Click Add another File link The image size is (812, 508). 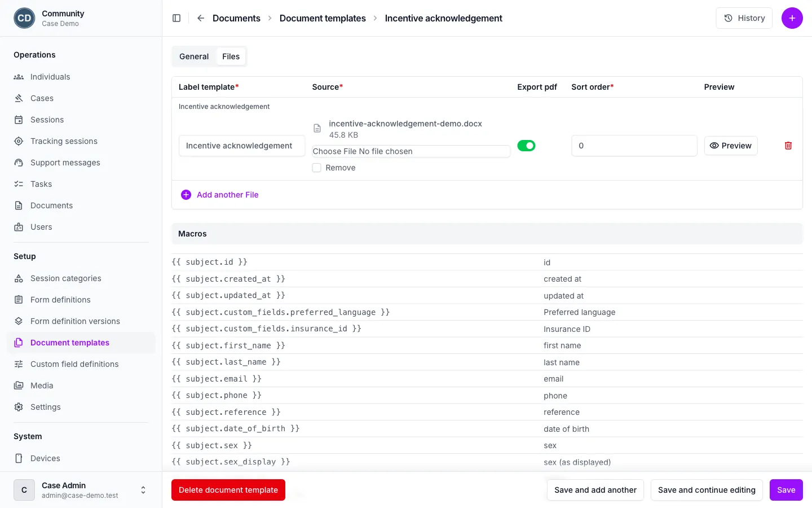228,195
